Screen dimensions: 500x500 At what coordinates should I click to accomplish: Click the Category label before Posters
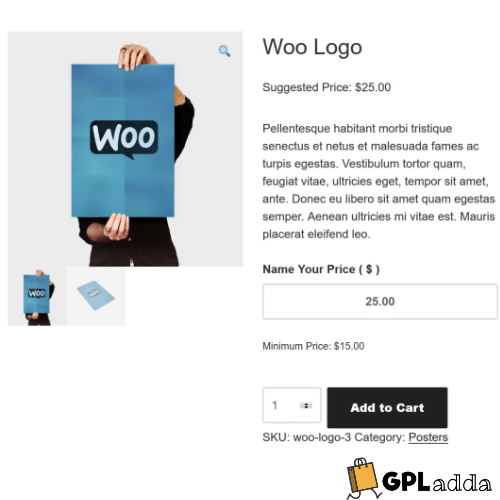380,437
